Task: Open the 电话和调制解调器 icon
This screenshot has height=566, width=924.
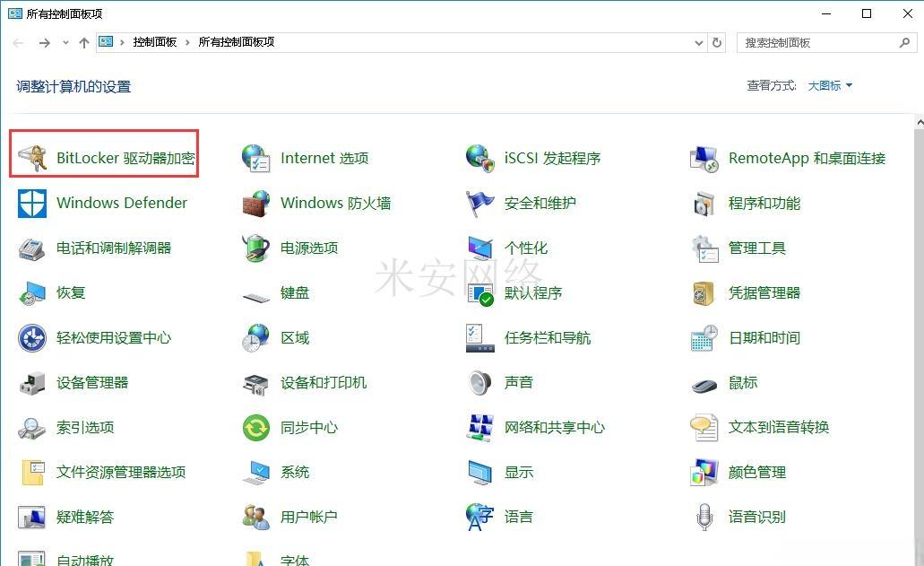Action: click(x=32, y=248)
